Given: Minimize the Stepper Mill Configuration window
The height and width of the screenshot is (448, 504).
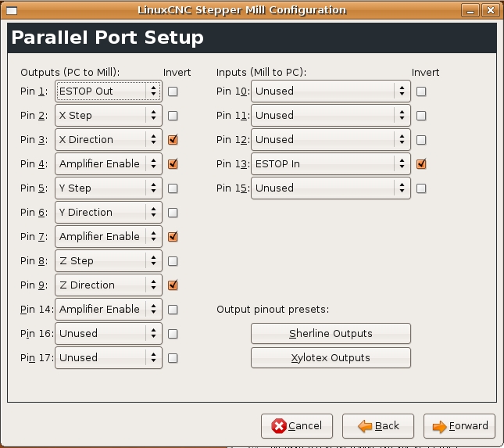Looking at the screenshot, I should click(x=470, y=11).
